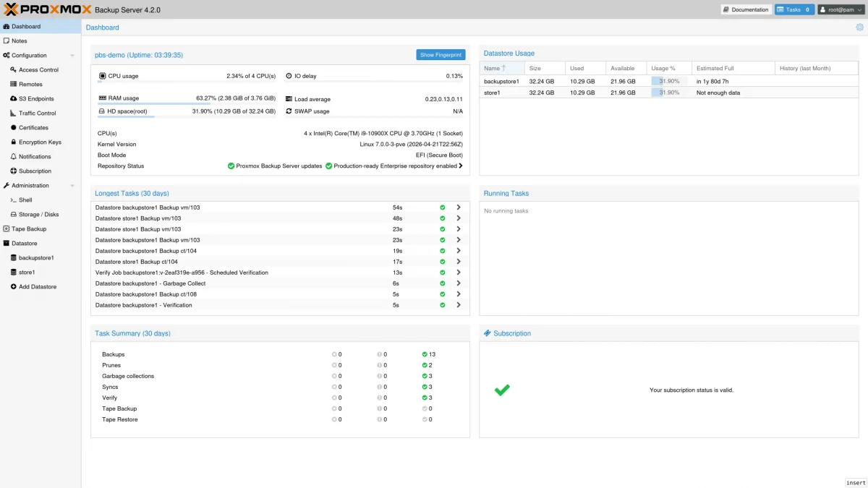Open details arrow for 54s backup task
Screen dimensions: 868x488
[x=459, y=207]
